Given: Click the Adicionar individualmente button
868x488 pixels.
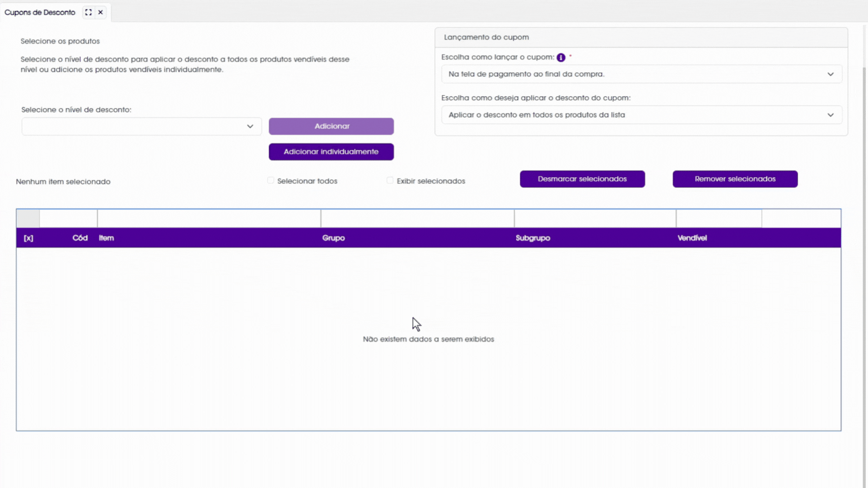Looking at the screenshot, I should click(331, 152).
